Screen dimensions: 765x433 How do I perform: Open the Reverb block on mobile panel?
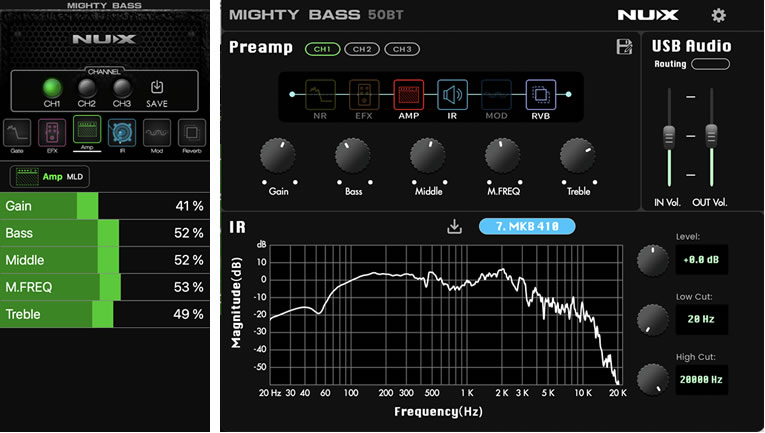[x=192, y=134]
